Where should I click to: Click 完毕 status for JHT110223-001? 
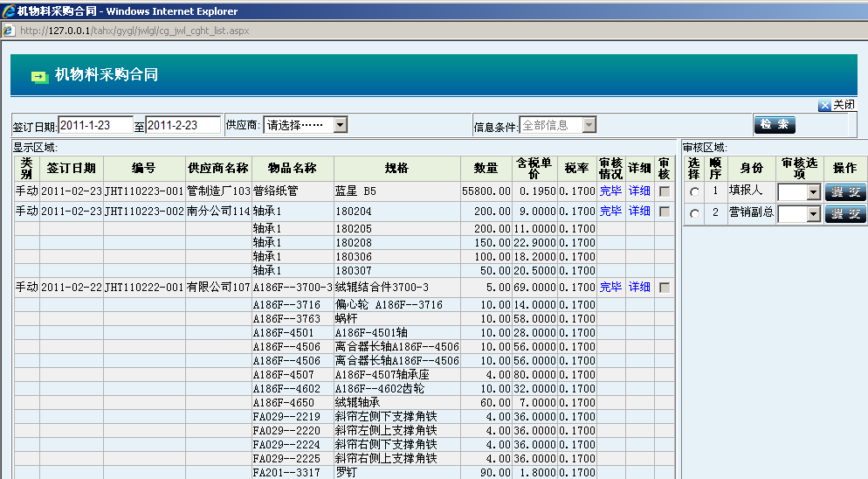tap(610, 191)
